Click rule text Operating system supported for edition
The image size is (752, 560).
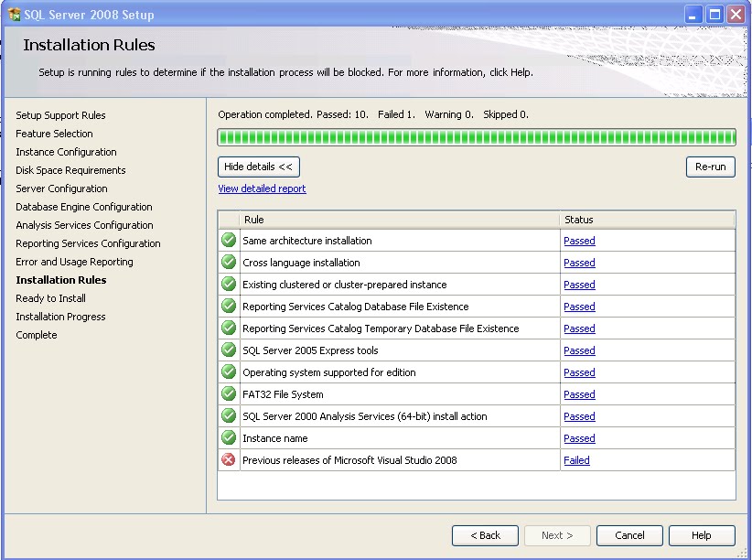pos(329,372)
